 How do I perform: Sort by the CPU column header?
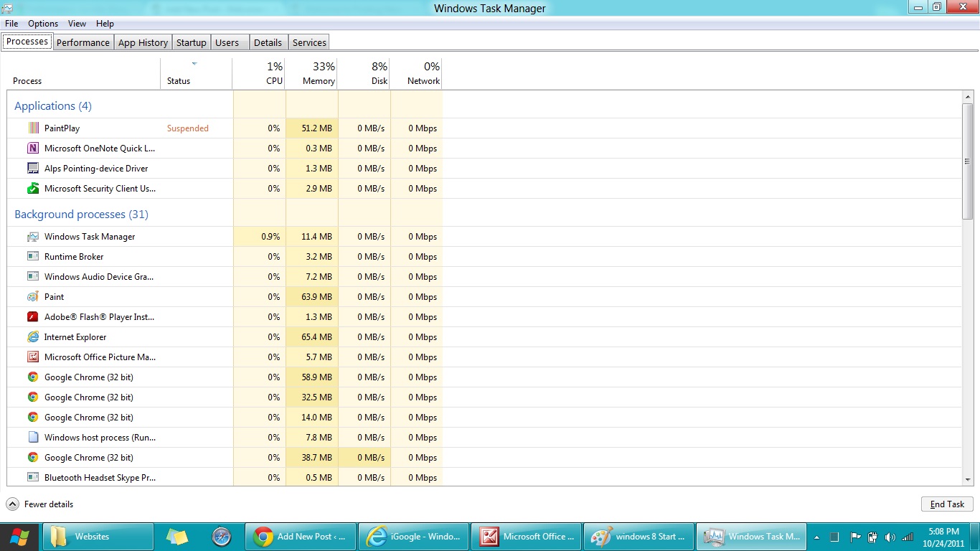tap(258, 73)
